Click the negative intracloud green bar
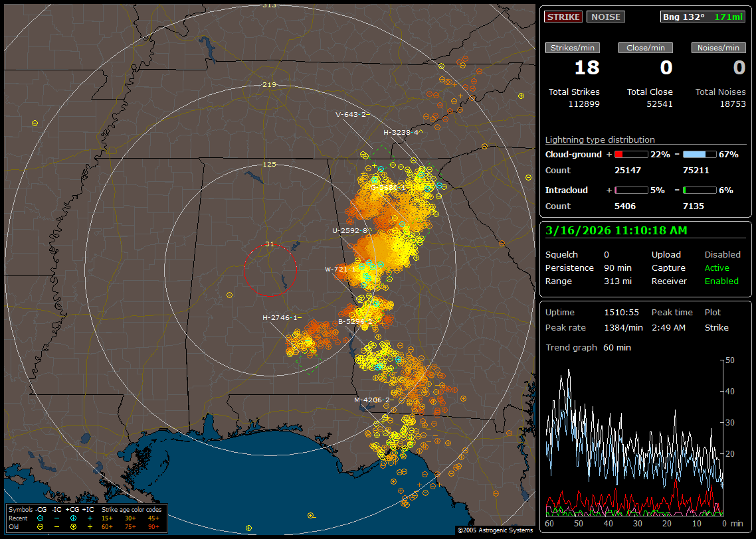The height and width of the screenshot is (539, 756). point(699,191)
